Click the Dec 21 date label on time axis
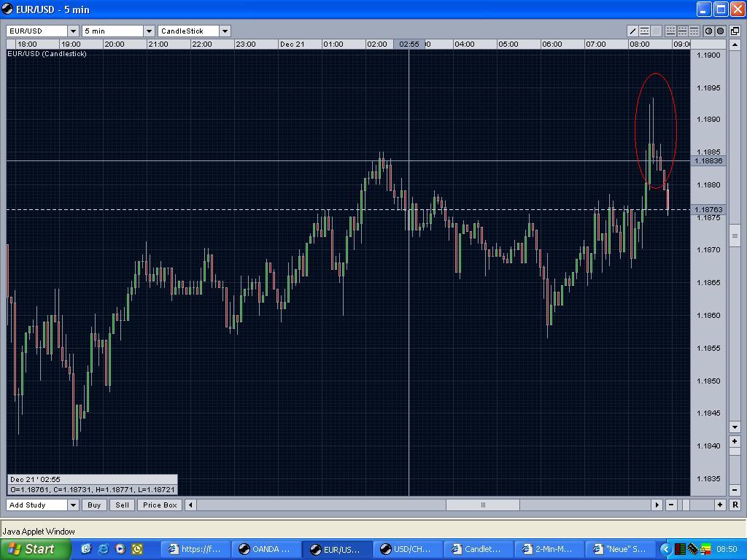 click(x=292, y=44)
